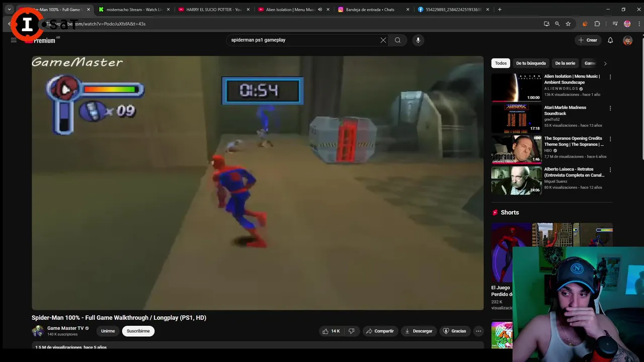Open the first Shorts thumbnail El Juego Perdido
Image resolution: width=644 pixels, height=362 pixels.
511,253
